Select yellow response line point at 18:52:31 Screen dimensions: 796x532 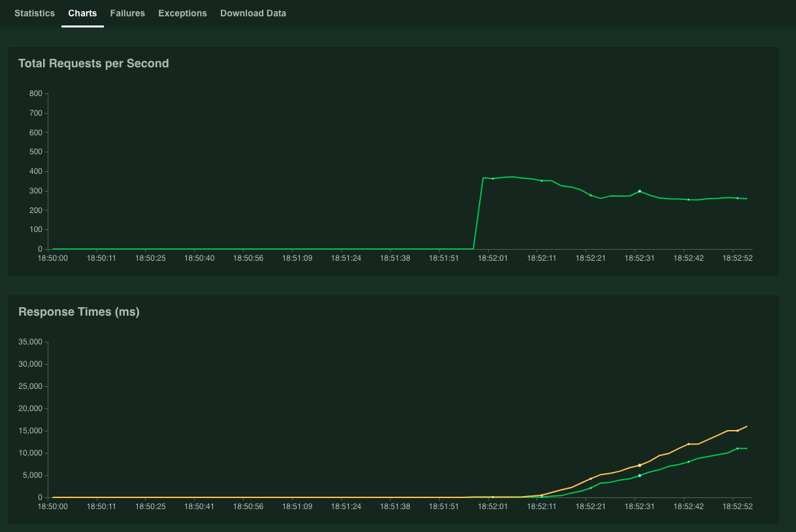pyautogui.click(x=639, y=465)
